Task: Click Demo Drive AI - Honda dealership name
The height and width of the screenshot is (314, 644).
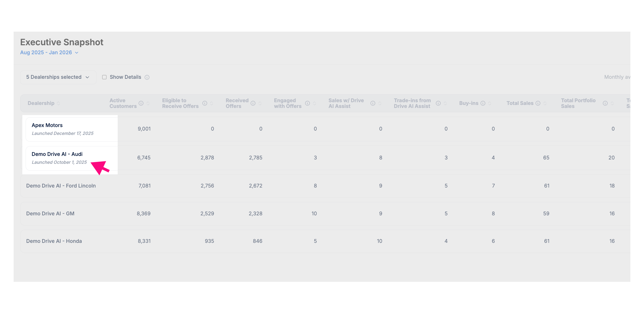Action: point(54,241)
